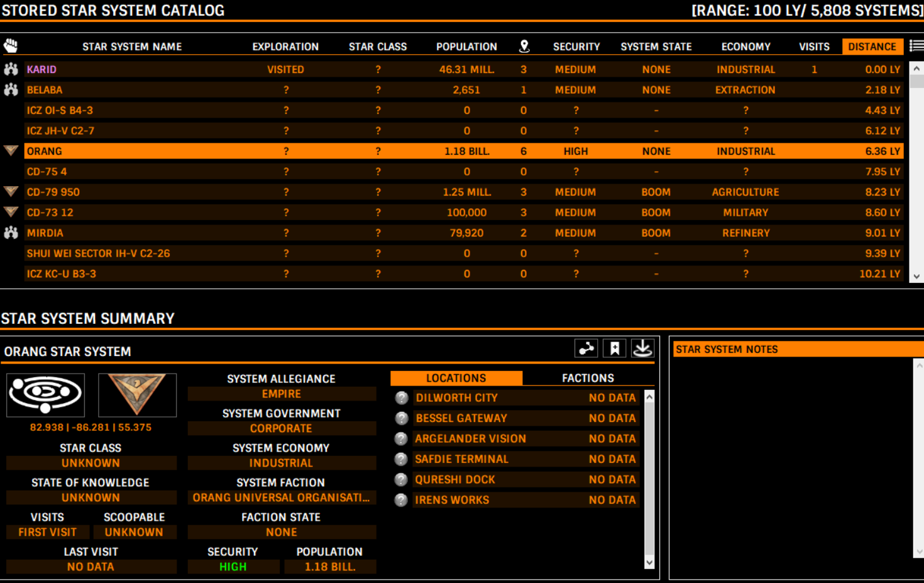
Task: Click the binoculars icon beside KARID
Action: pos(11,69)
